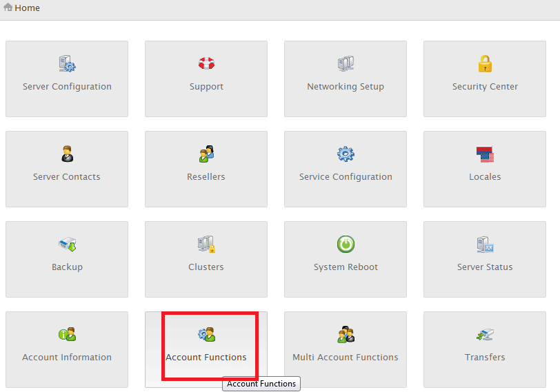Open the Backup drive icon
This screenshot has height=392, width=560.
67,245
